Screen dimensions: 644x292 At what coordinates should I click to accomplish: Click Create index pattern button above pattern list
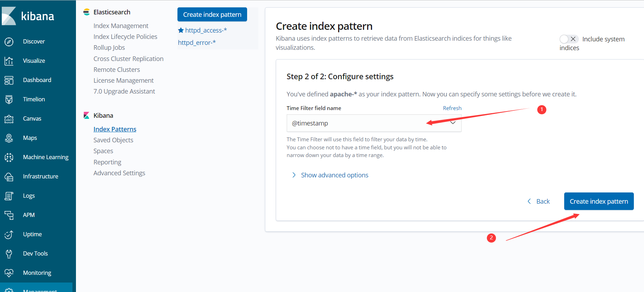tap(212, 14)
